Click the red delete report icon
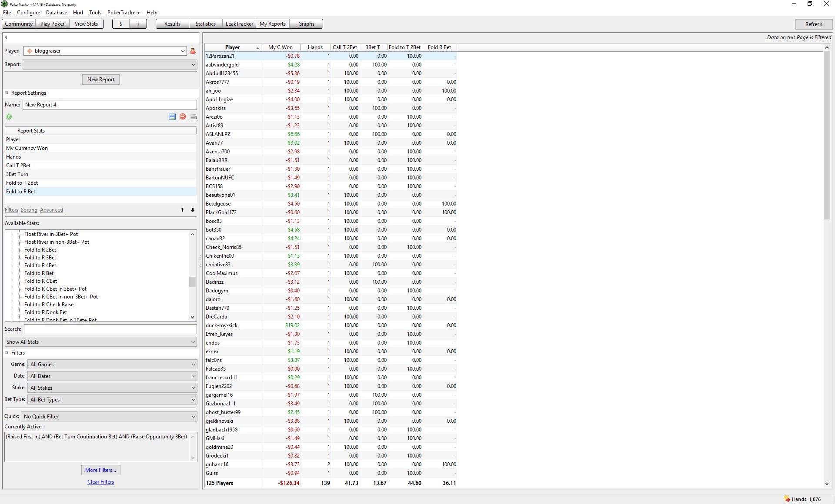The image size is (835, 504). 183,116
